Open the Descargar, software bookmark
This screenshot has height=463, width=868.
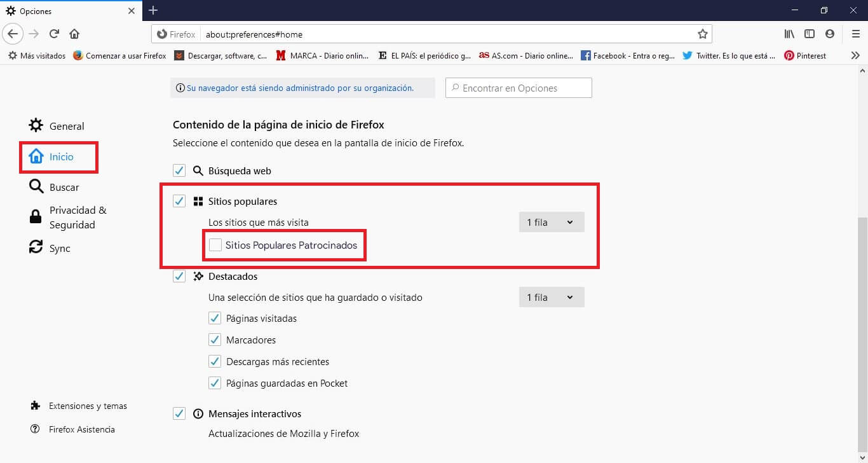click(x=220, y=55)
